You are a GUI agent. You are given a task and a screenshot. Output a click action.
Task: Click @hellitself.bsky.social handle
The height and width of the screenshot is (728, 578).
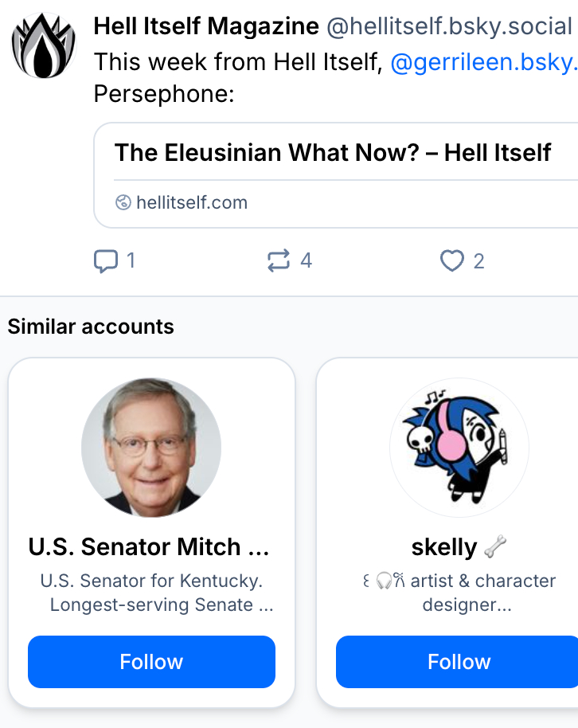tap(449, 27)
